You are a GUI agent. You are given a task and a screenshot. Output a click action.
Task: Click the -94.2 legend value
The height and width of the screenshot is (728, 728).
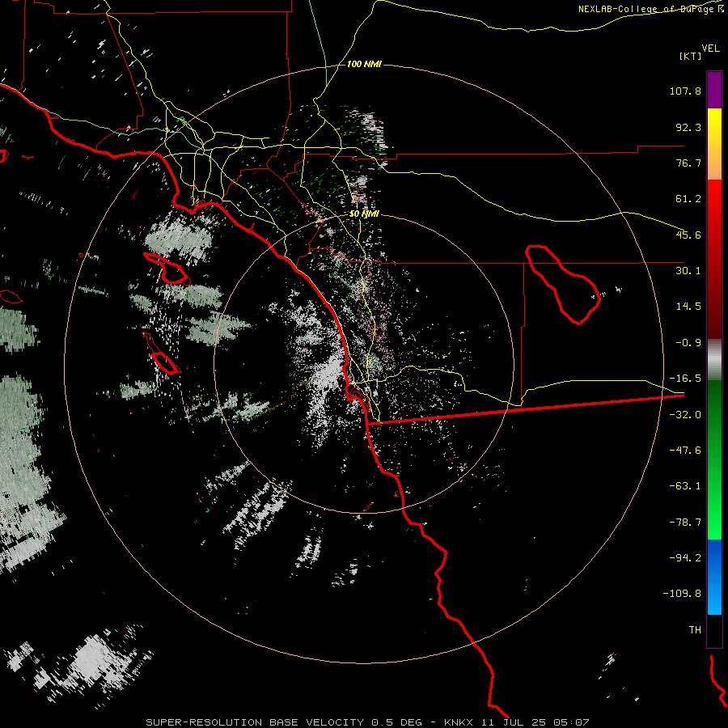coord(685,558)
